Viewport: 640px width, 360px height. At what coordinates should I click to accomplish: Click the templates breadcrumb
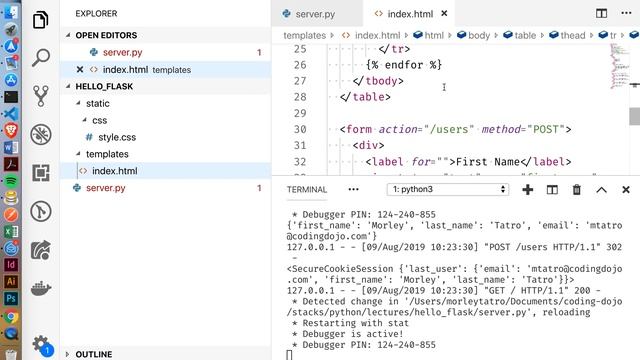[x=304, y=36]
